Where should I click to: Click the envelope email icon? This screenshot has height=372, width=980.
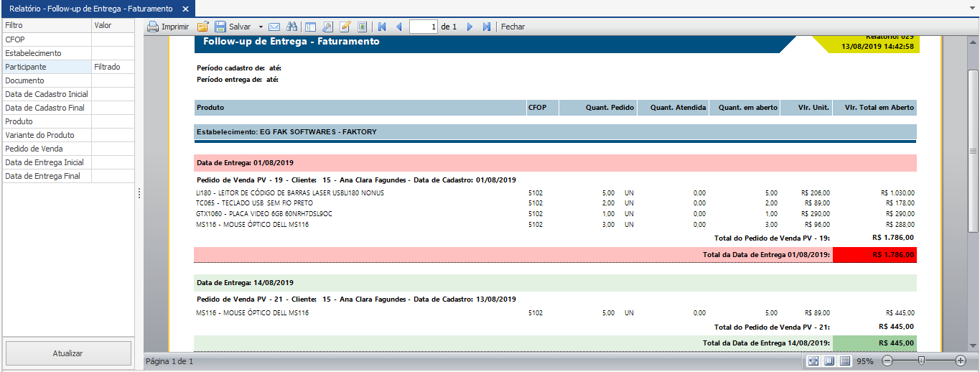coord(274,27)
